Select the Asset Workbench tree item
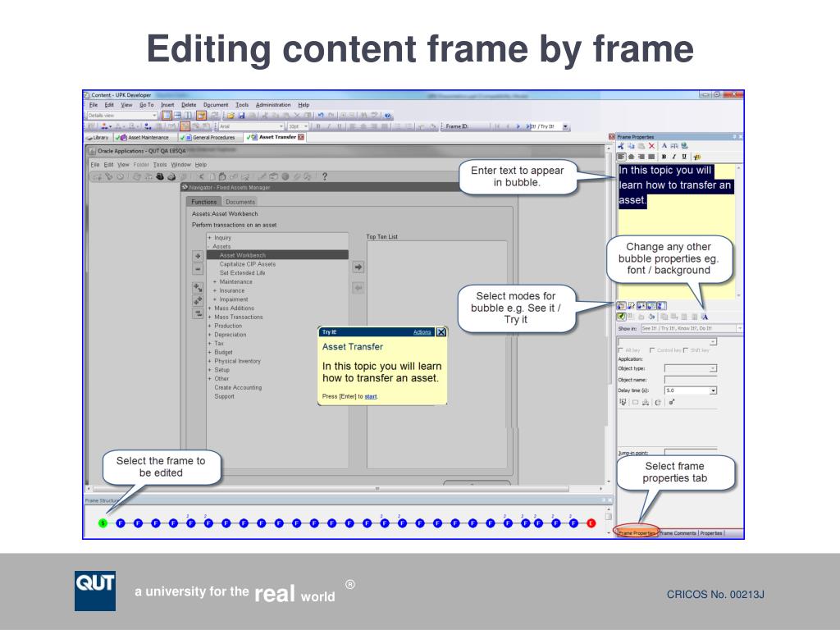 pos(278,255)
